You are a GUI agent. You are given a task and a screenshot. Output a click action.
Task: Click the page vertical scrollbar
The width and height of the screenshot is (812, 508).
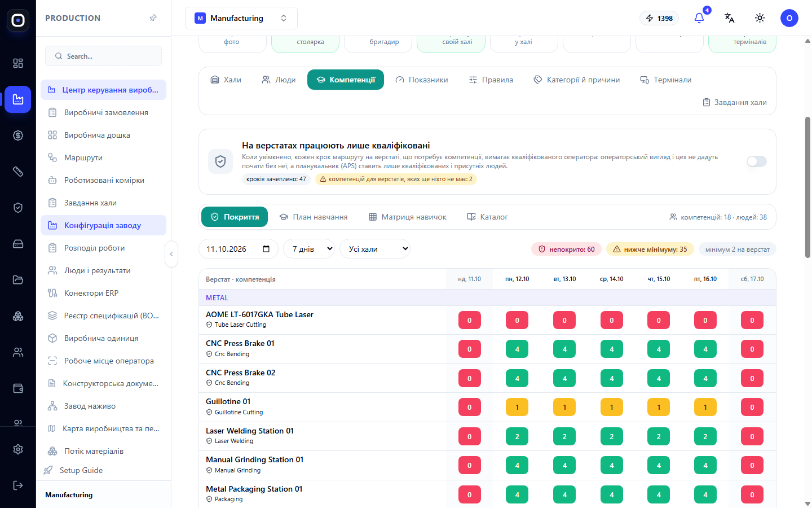[x=807, y=186]
